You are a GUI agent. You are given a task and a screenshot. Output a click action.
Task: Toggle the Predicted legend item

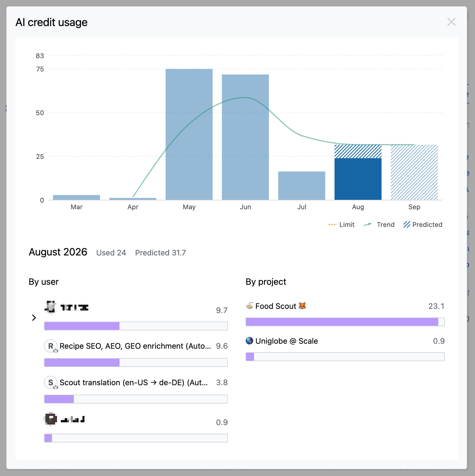point(423,225)
